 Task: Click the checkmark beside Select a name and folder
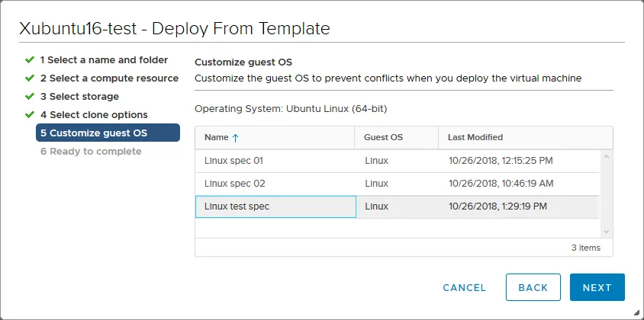coord(30,59)
